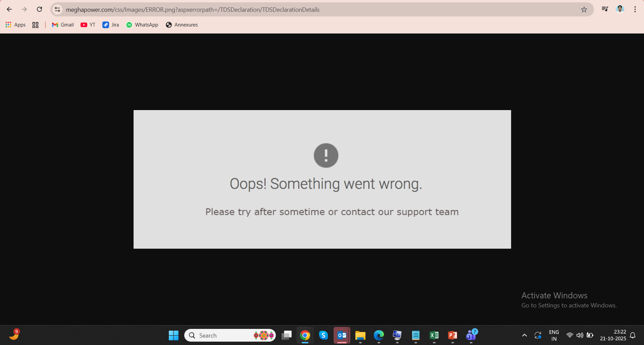
Task: Open the Chrome profile avatar
Action: [x=620, y=9]
